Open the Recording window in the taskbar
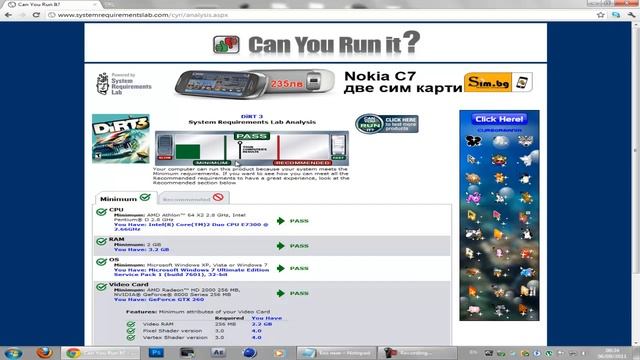 point(417,353)
